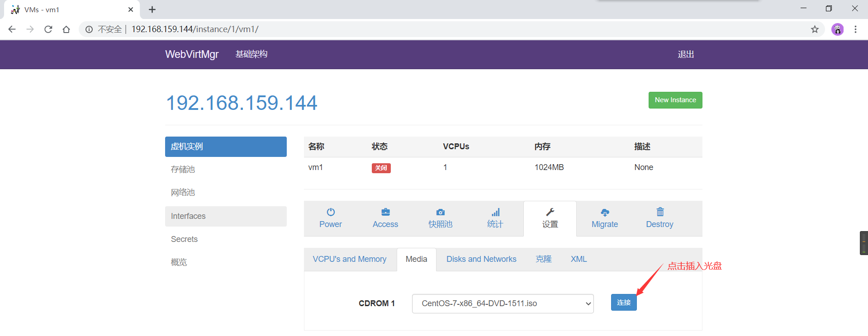
Task: Close the VMs - vm1 tab
Action: [x=131, y=9]
